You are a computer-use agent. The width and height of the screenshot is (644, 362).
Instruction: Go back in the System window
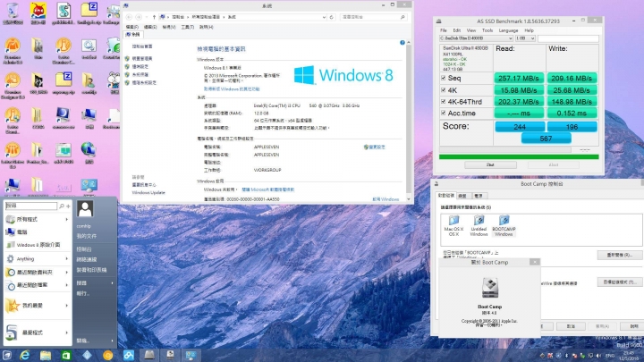click(x=129, y=17)
